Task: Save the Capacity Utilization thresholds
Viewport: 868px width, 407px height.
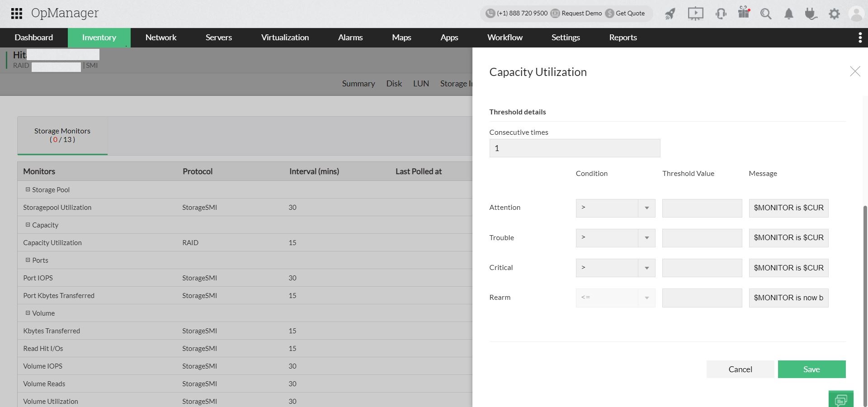Action: click(x=811, y=369)
